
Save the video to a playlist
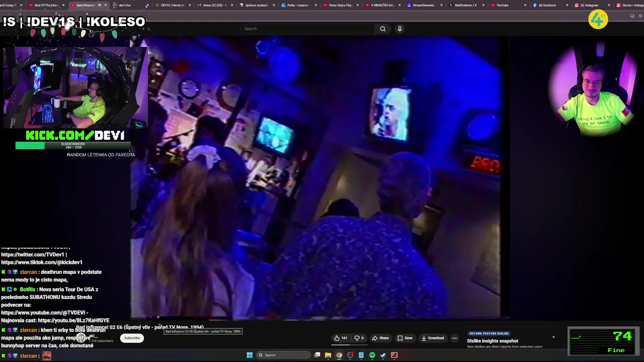[x=405, y=338]
